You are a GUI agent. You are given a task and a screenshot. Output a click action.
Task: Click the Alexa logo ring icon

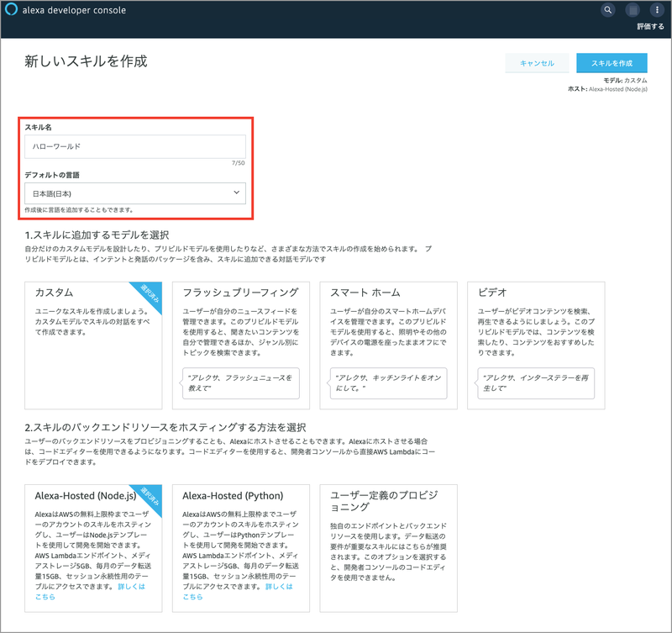pyautogui.click(x=11, y=9)
